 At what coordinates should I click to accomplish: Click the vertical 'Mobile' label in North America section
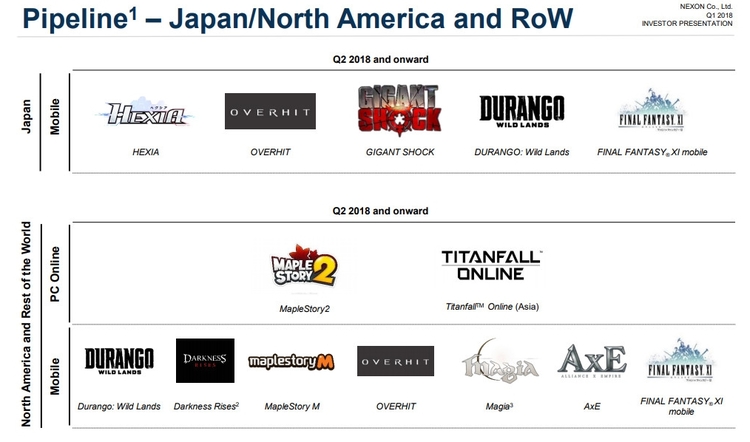click(x=55, y=376)
